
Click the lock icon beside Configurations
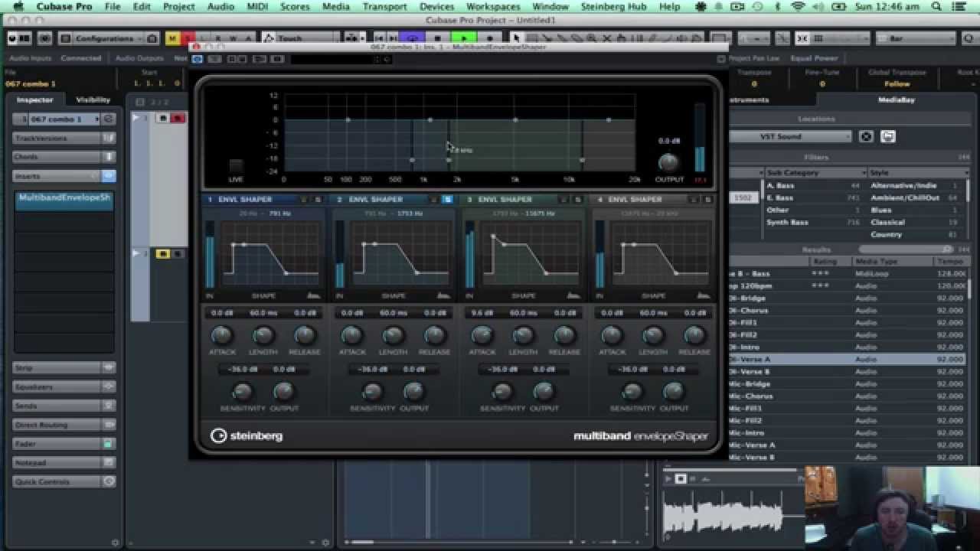point(152,38)
